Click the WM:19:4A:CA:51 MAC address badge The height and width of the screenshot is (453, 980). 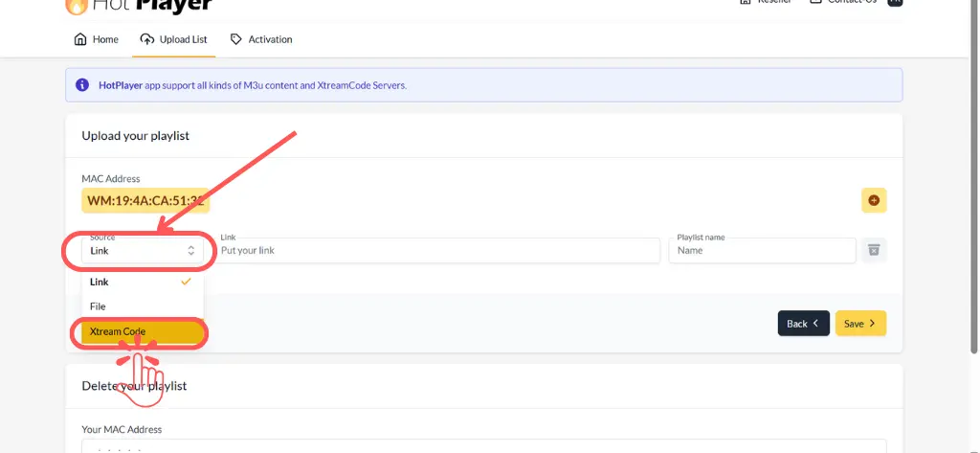(x=145, y=201)
